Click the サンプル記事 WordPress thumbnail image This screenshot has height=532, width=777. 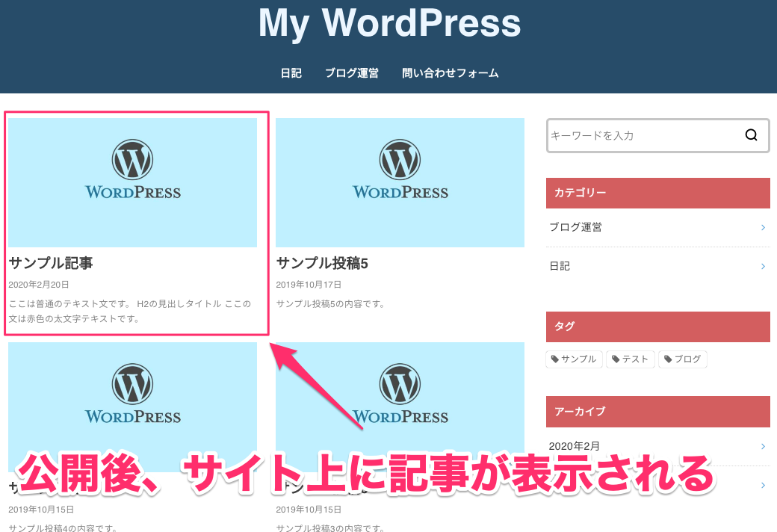[x=132, y=182]
